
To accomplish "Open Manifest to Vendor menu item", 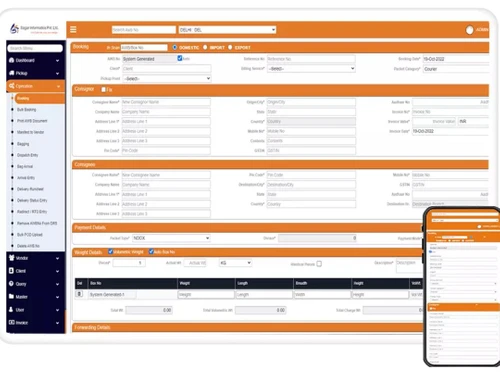I will tap(30, 132).
